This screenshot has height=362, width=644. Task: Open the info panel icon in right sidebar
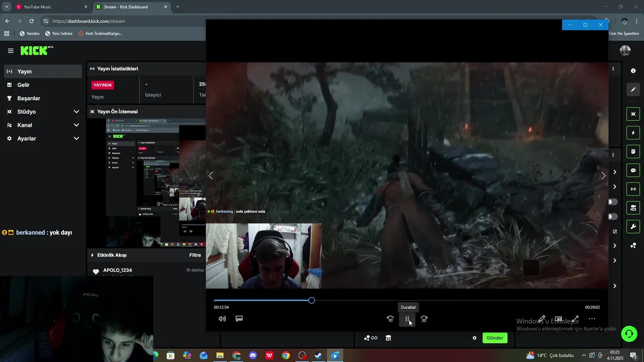(x=633, y=71)
